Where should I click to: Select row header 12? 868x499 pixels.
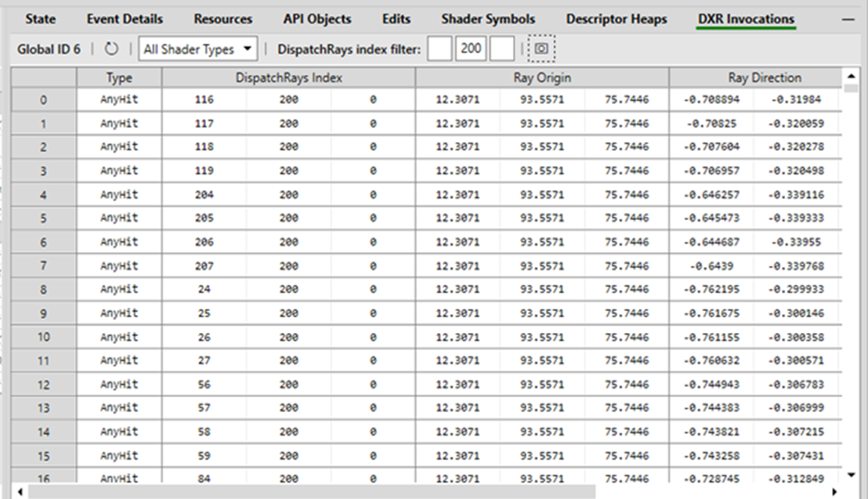click(x=44, y=385)
